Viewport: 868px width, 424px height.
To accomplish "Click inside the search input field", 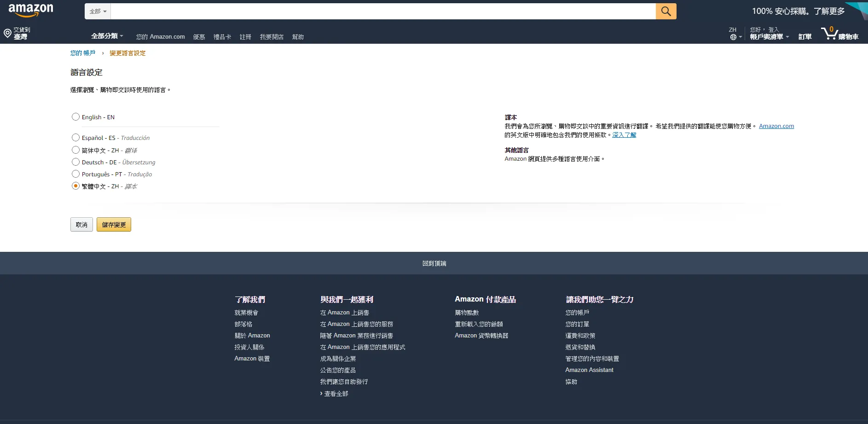I will pyautogui.click(x=383, y=11).
